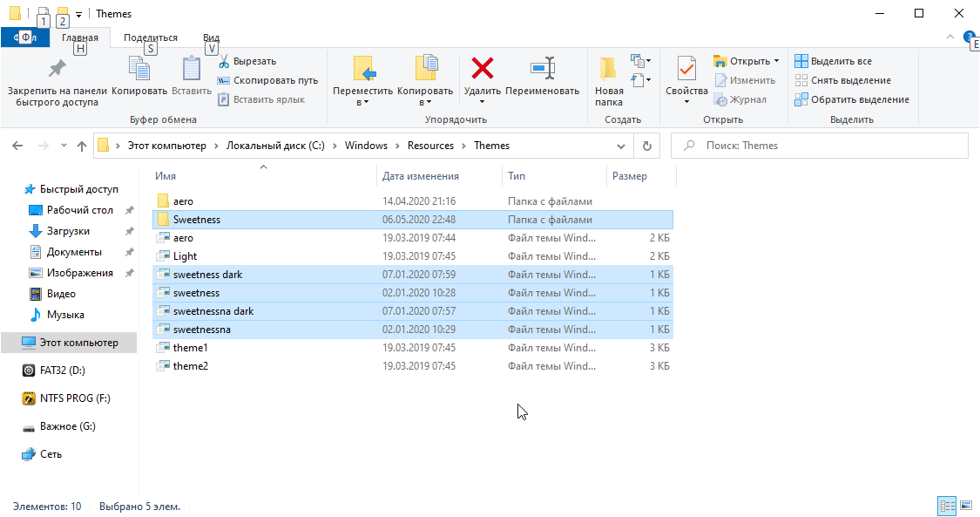Image resolution: width=980 pixels, height=517 pixels.
Task: Expand the Open (Открыть) dropdown arrow
Action: click(x=776, y=61)
